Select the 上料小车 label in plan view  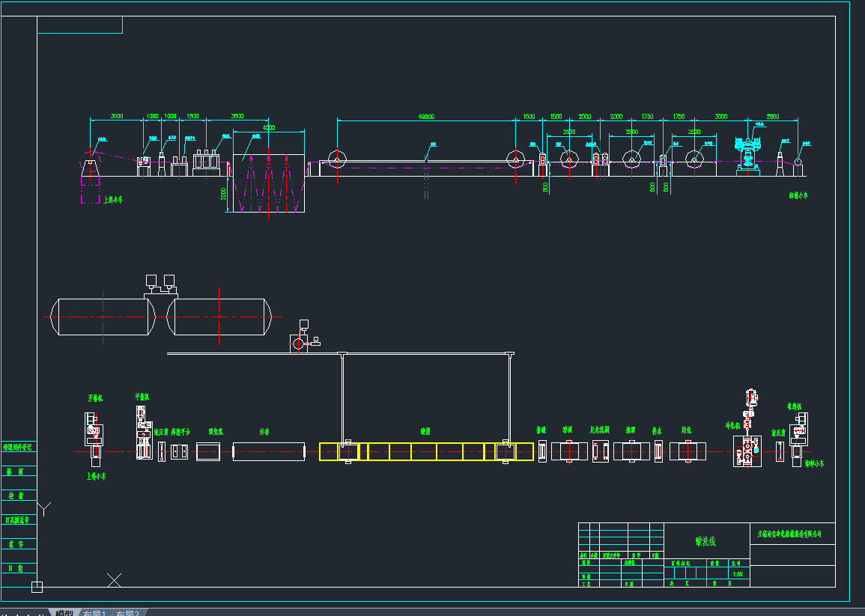pyautogui.click(x=94, y=476)
